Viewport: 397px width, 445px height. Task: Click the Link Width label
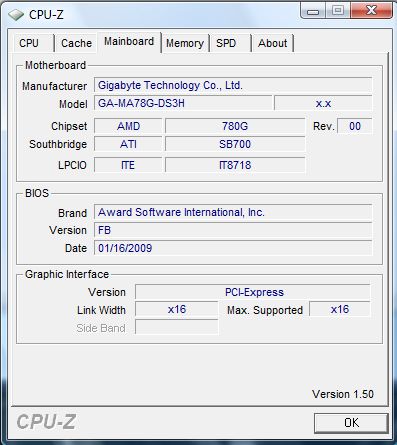[101, 310]
